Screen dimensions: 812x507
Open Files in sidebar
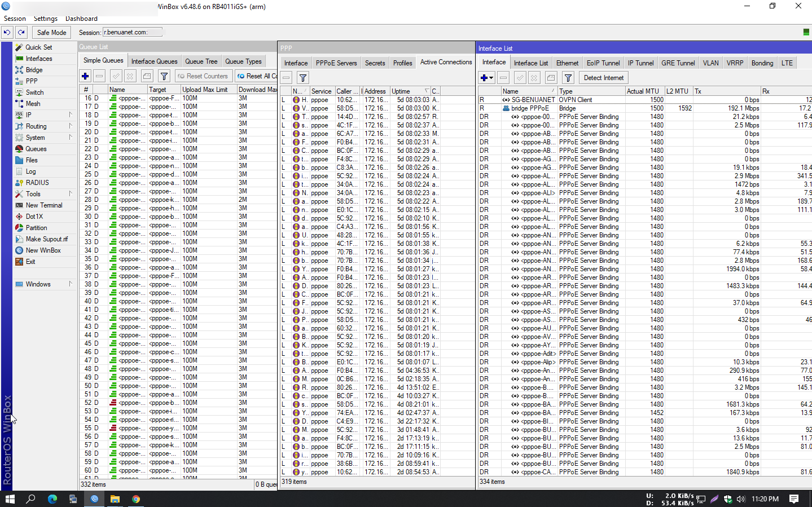pos(32,160)
